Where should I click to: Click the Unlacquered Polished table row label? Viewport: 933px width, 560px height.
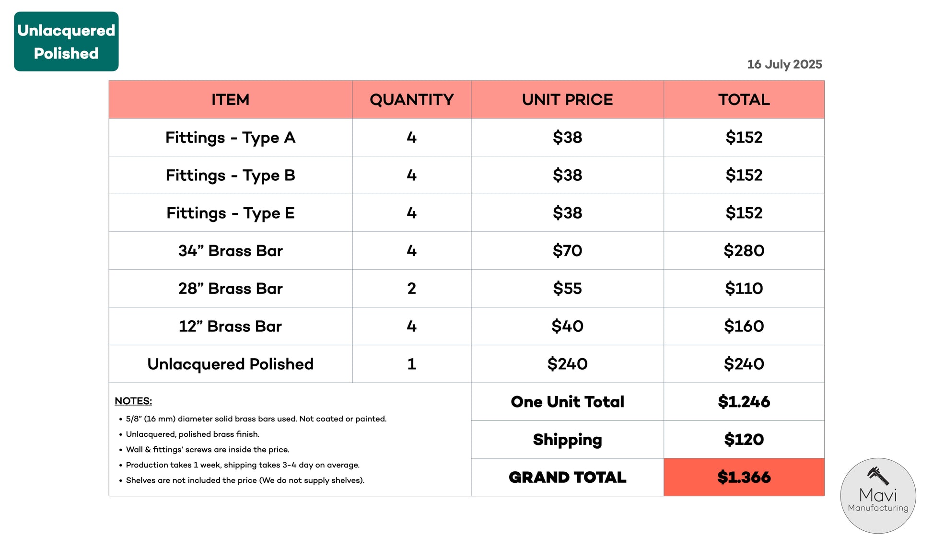click(231, 364)
